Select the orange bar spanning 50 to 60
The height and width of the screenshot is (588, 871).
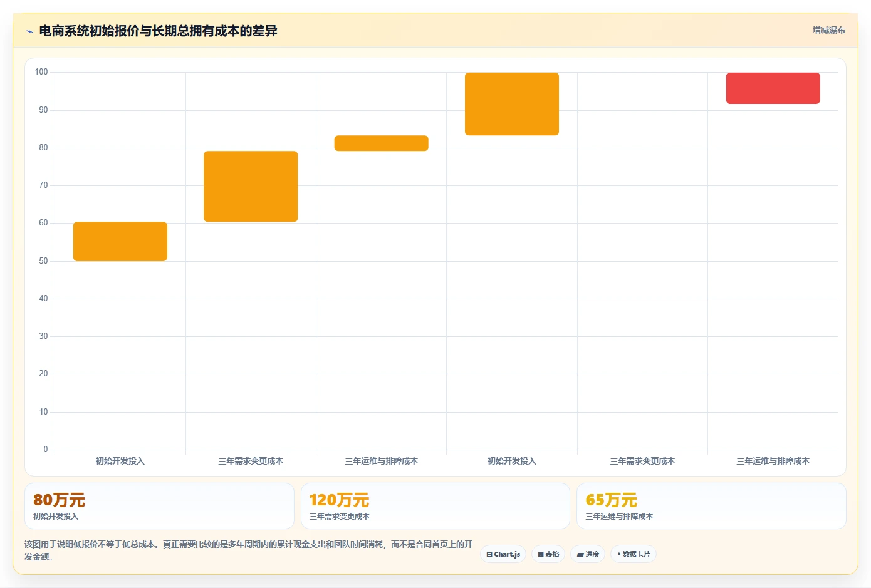click(120, 242)
